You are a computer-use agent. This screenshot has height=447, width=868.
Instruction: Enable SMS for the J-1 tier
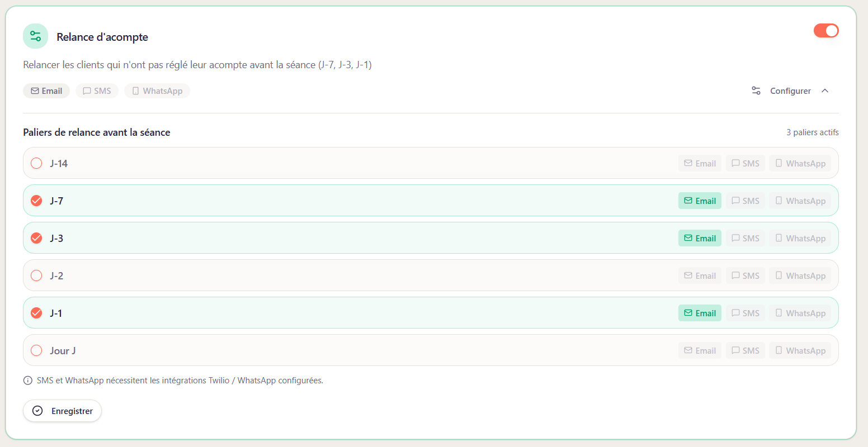tap(745, 313)
